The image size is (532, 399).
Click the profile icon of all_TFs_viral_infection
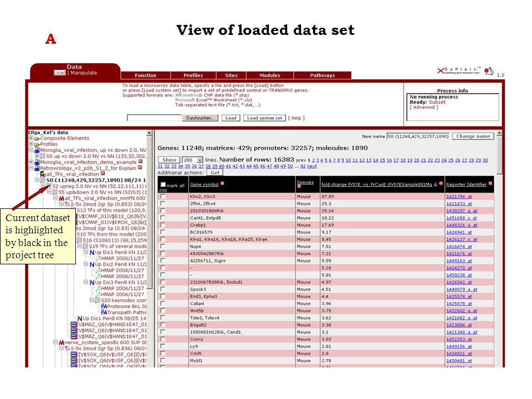[43, 175]
